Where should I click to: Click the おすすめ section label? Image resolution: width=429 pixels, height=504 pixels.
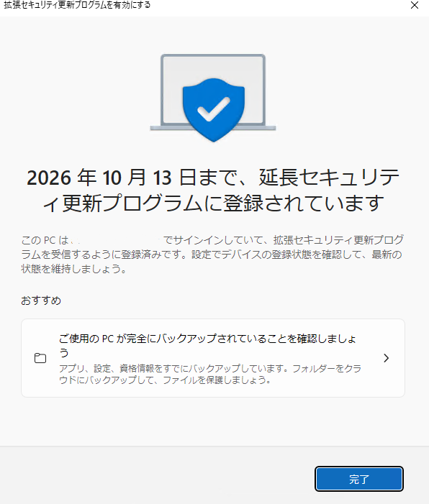(41, 301)
